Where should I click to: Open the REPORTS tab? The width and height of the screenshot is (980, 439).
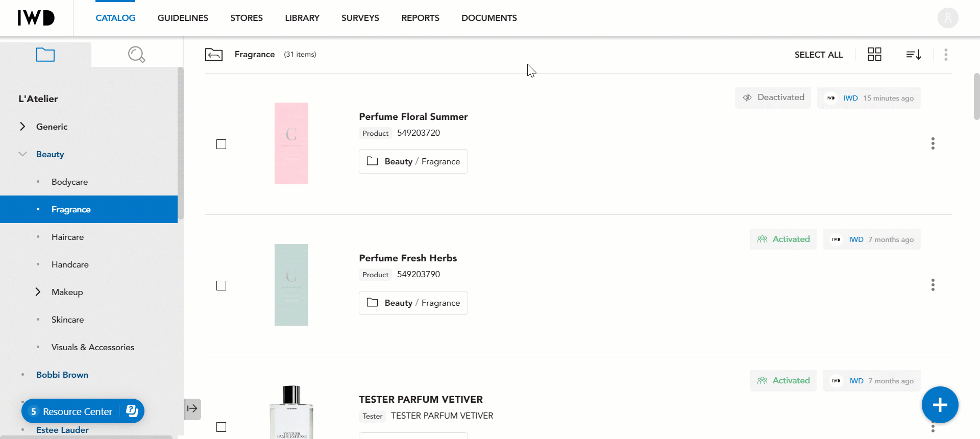420,18
